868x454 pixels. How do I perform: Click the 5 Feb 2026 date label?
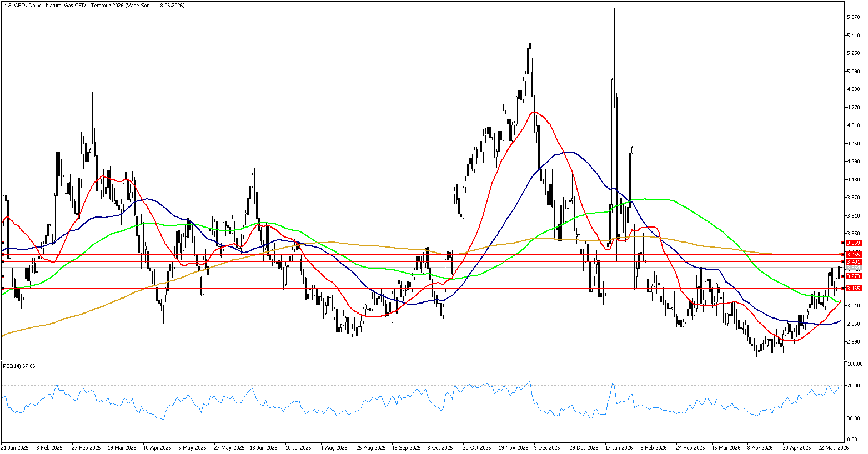point(654,447)
